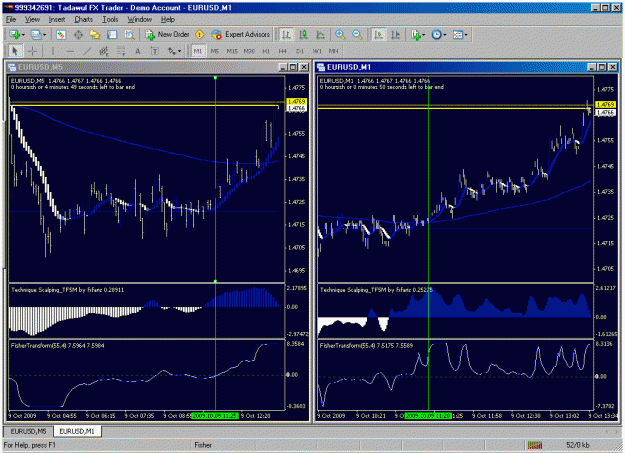The image size is (625, 453).
Task: Select the vertical line drawing tool
Action: pos(53,51)
